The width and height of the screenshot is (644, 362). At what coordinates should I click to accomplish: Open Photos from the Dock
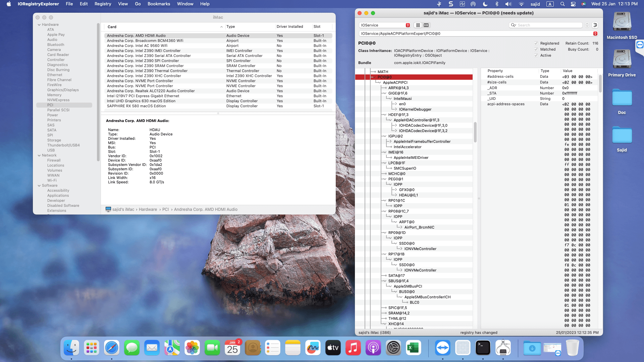[x=192, y=348]
